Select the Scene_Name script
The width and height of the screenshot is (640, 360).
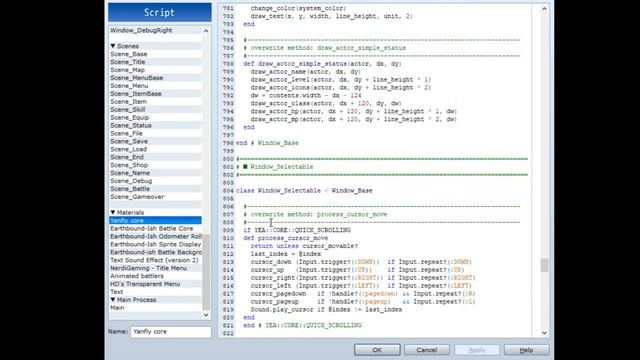click(156, 173)
